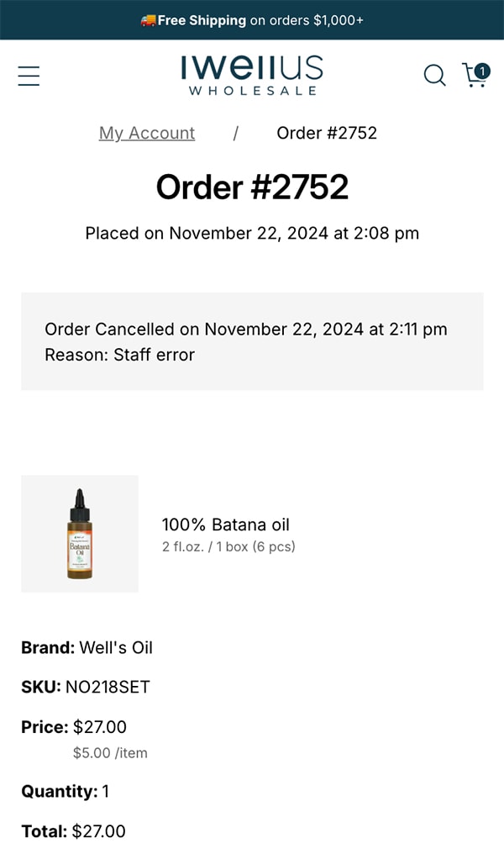Click the Quantity line
504x854 pixels.
click(66, 792)
